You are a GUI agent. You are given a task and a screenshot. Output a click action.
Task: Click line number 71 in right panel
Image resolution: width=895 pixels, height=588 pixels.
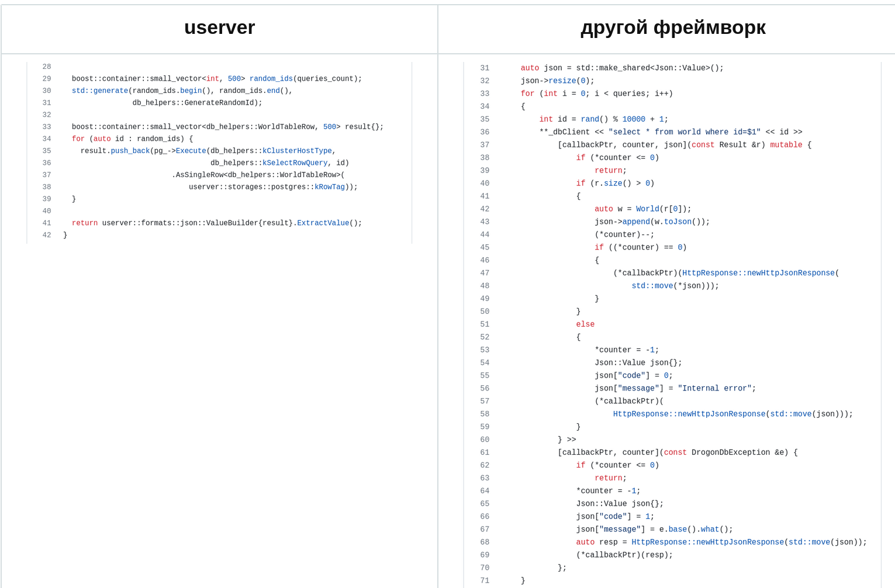[x=485, y=580]
